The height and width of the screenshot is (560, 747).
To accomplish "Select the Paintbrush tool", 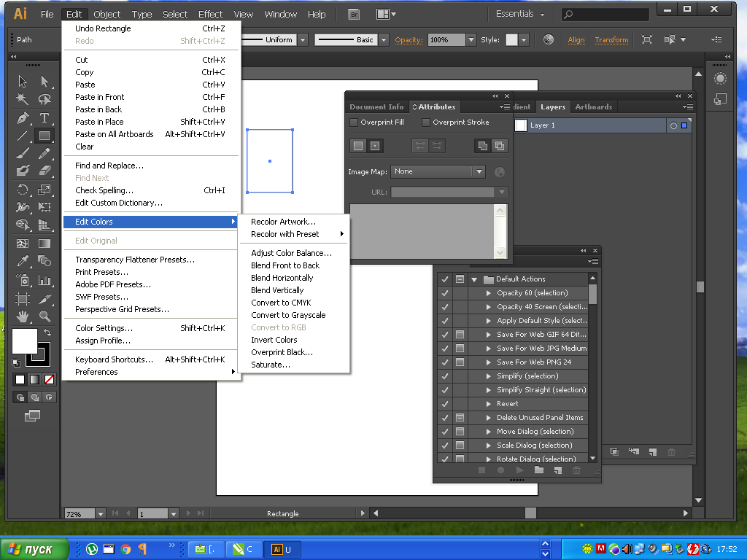I will [x=23, y=153].
